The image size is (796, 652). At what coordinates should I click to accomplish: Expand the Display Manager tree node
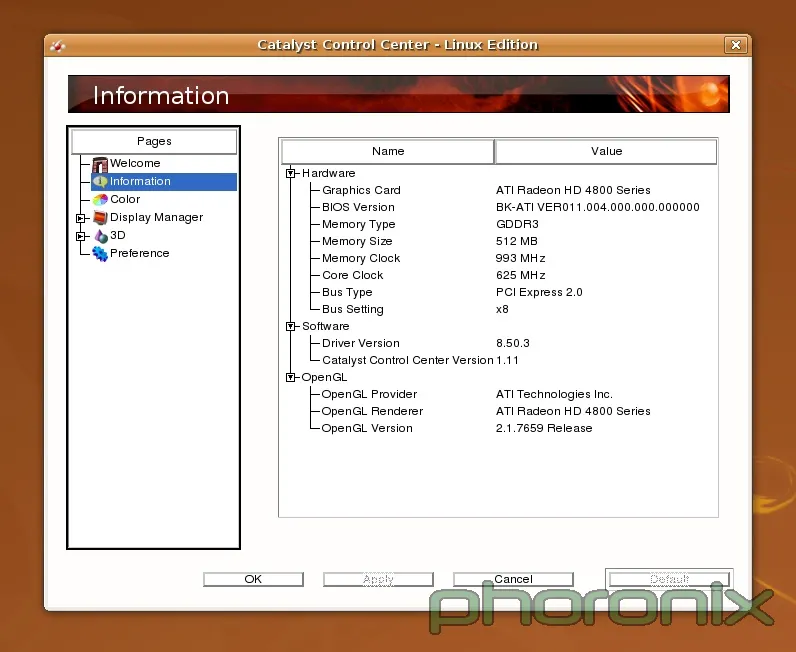[81, 218]
